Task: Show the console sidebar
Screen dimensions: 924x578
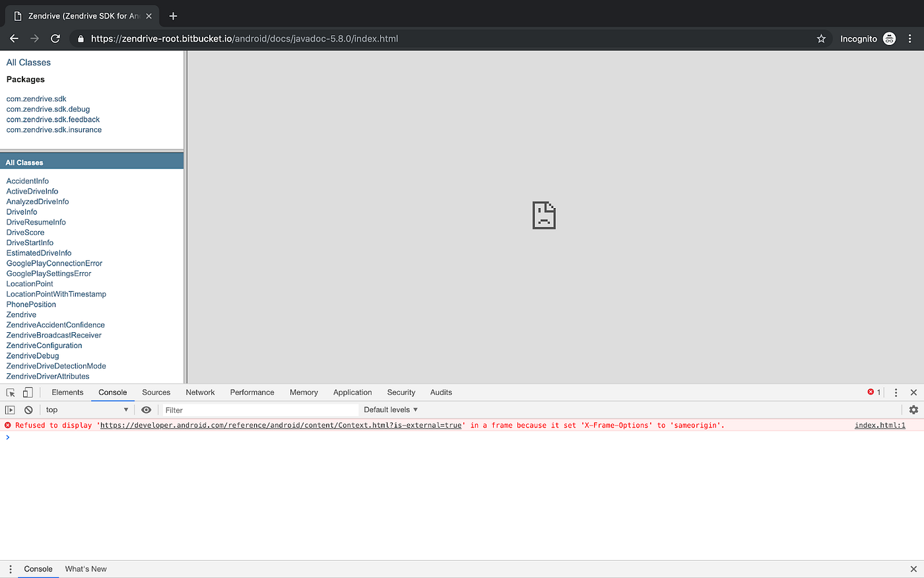Action: [x=10, y=410]
